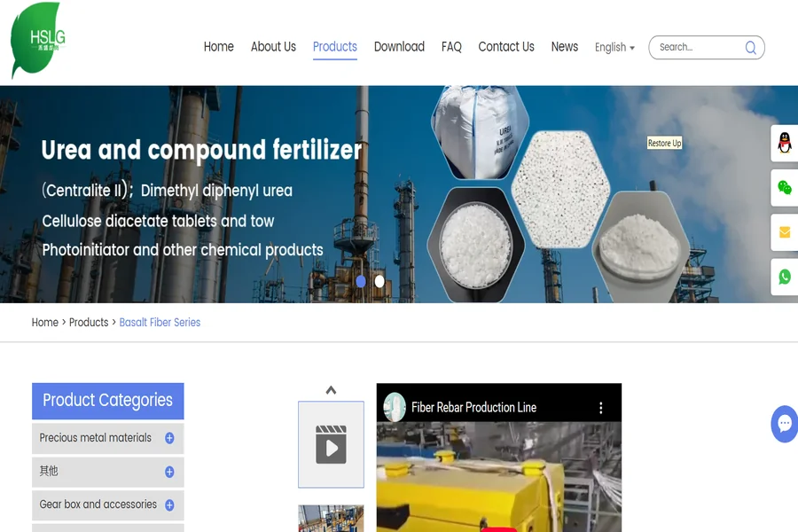
Task: Click the HSLG green leaf logo
Action: click(37, 40)
